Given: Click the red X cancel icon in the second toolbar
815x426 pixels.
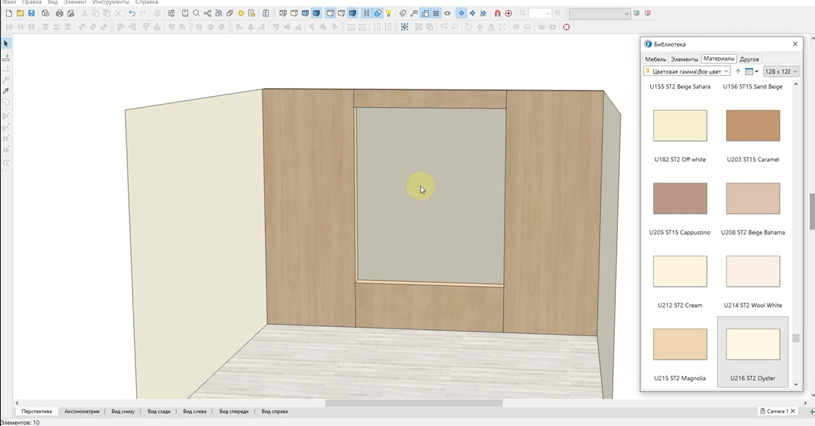Looking at the screenshot, I should pos(566,26).
